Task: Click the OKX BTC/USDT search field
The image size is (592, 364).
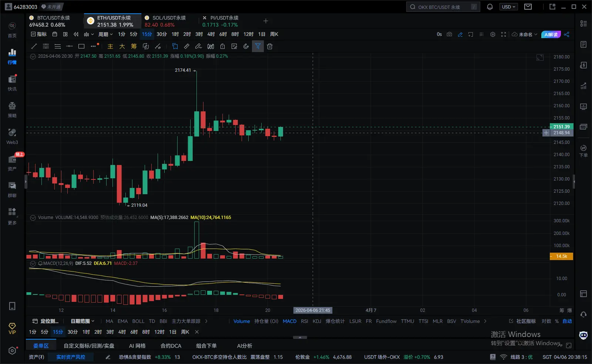Action: (x=443, y=7)
